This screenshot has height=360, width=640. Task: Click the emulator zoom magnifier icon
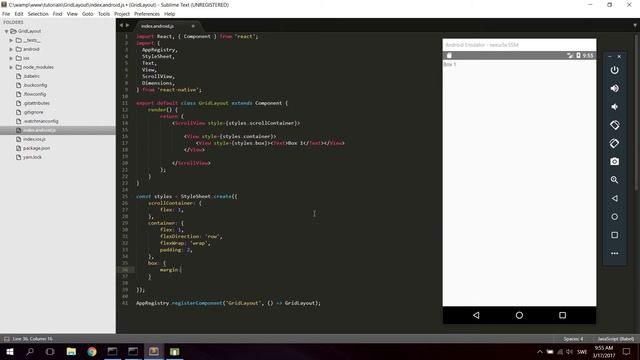[614, 180]
